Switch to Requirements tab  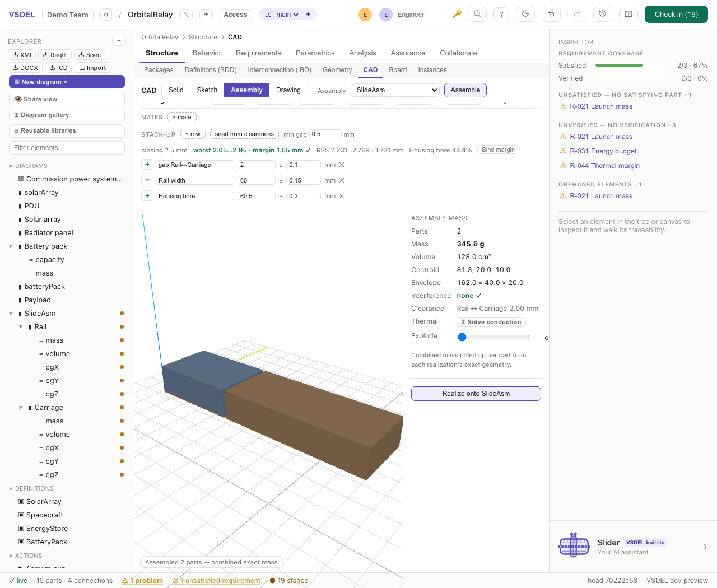pyautogui.click(x=258, y=53)
